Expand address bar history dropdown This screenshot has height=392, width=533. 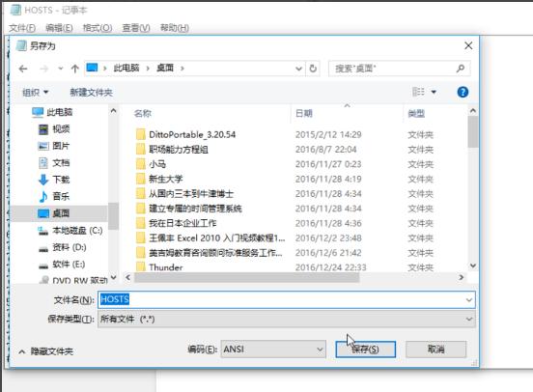[x=298, y=69]
